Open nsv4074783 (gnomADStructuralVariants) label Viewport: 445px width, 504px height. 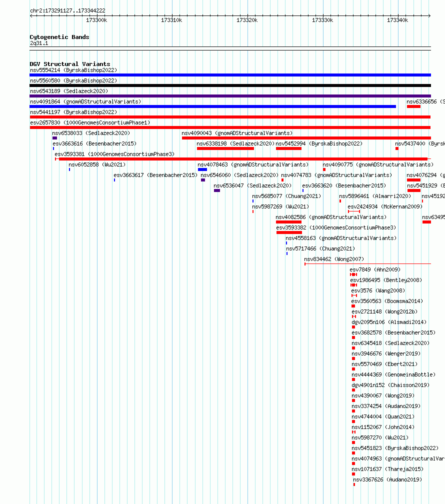click(336, 175)
